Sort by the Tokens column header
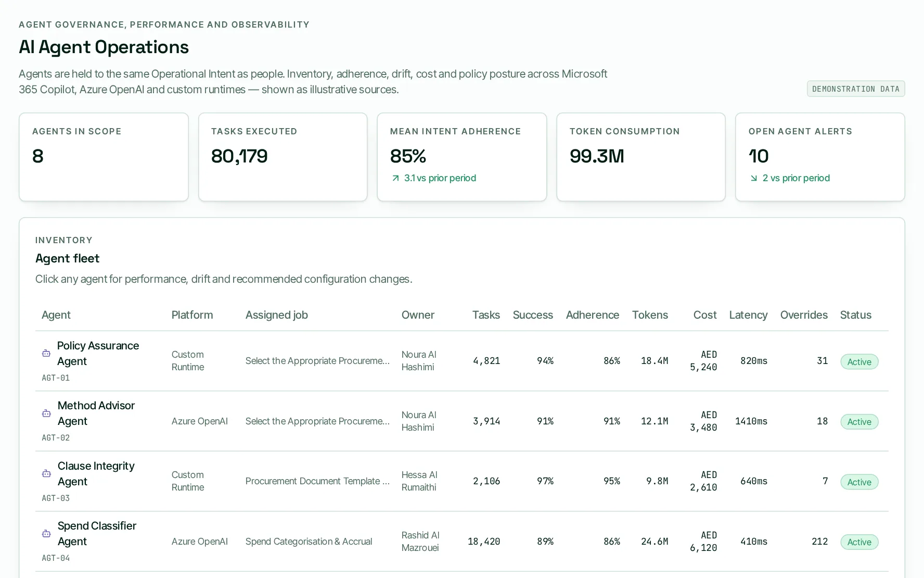Image resolution: width=924 pixels, height=578 pixels. tap(650, 315)
